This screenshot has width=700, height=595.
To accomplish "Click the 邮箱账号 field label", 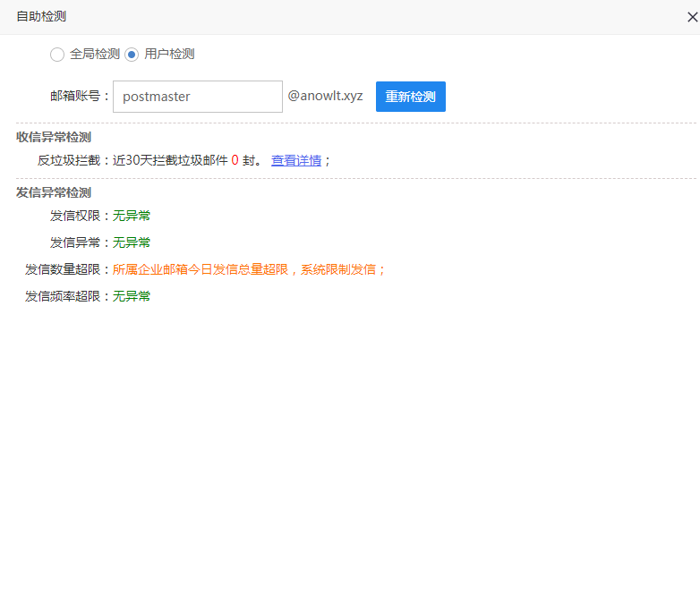I will (78, 97).
